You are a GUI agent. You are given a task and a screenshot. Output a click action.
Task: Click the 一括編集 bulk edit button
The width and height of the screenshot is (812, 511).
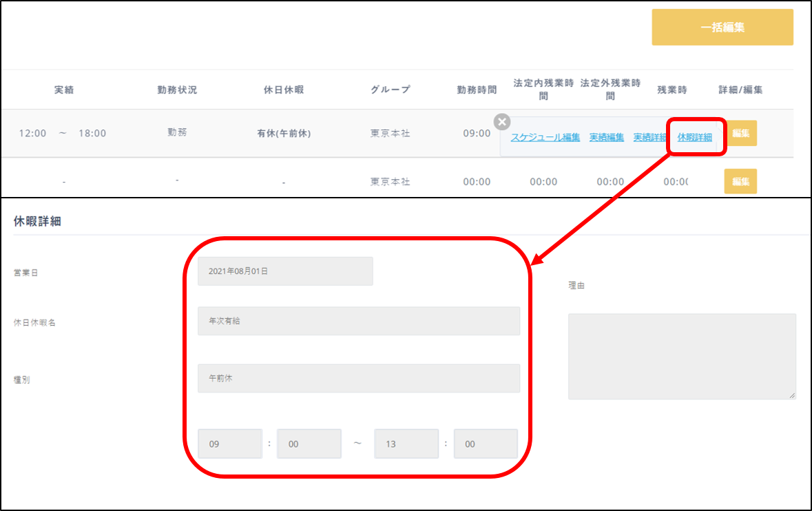[x=722, y=28]
